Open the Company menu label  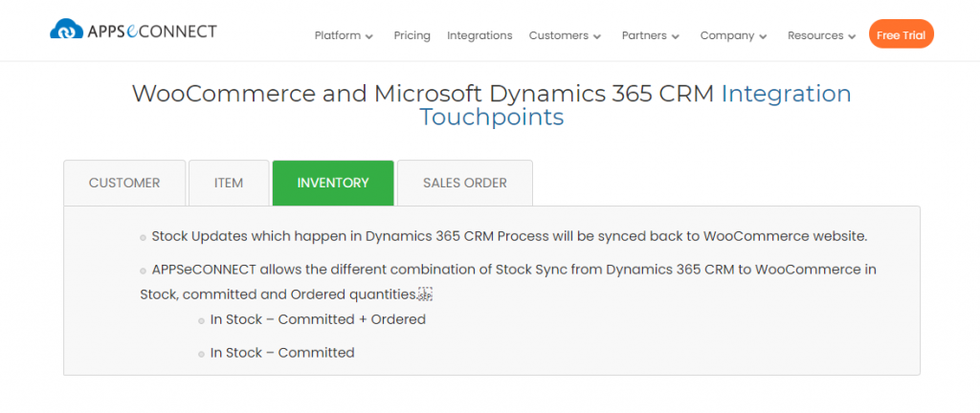[x=727, y=35]
